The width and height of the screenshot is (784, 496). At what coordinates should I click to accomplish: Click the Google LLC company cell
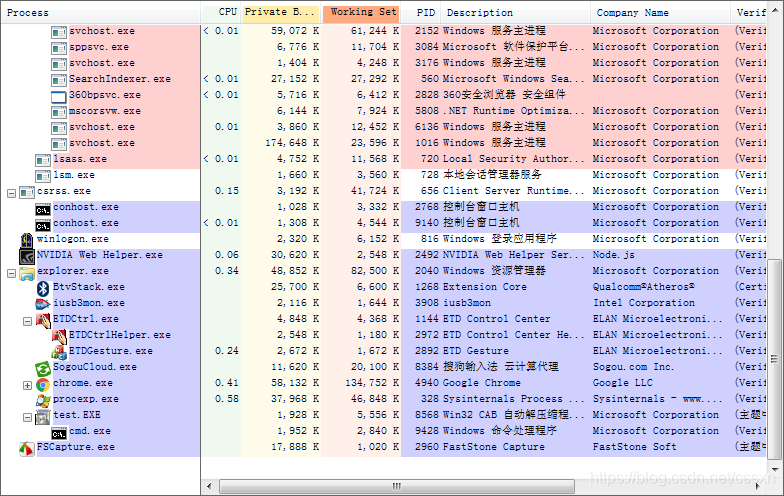(x=622, y=383)
